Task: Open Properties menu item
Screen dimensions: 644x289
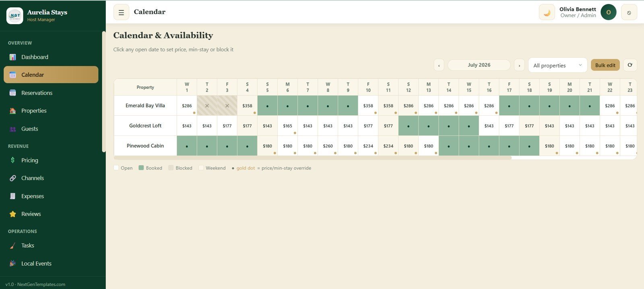Action: (x=51, y=111)
